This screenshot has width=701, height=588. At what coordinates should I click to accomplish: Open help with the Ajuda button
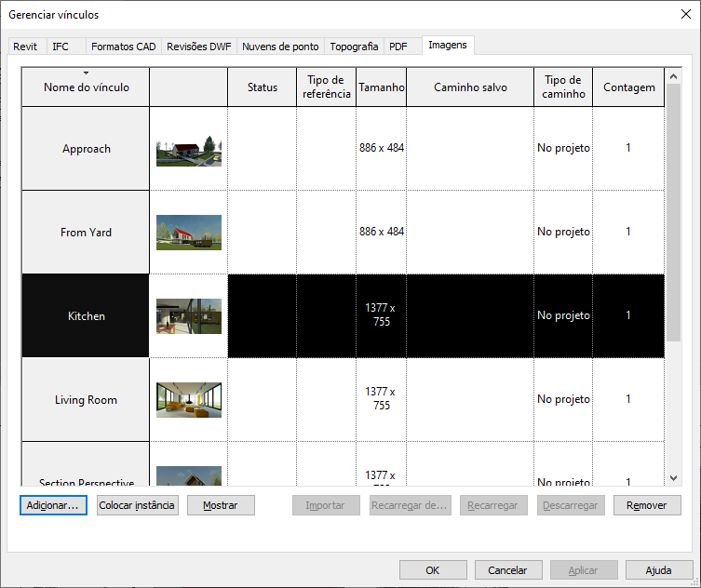[659, 570]
